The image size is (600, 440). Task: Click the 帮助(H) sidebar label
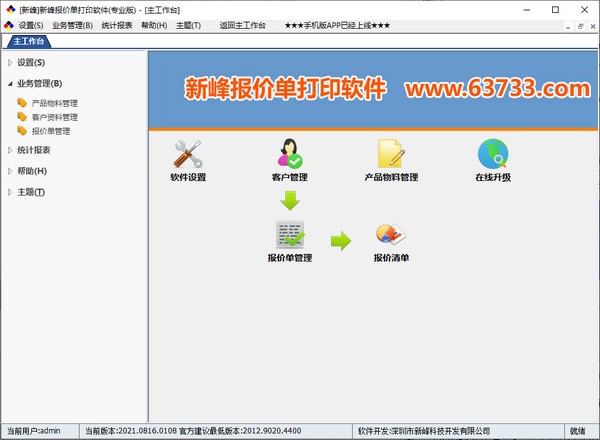pos(32,171)
